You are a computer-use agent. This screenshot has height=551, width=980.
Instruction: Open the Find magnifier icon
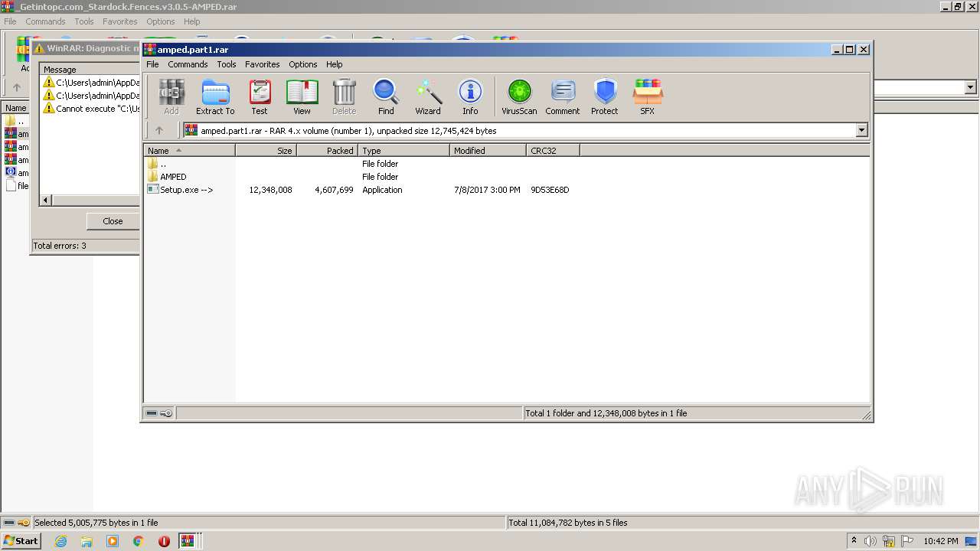pyautogui.click(x=386, y=97)
